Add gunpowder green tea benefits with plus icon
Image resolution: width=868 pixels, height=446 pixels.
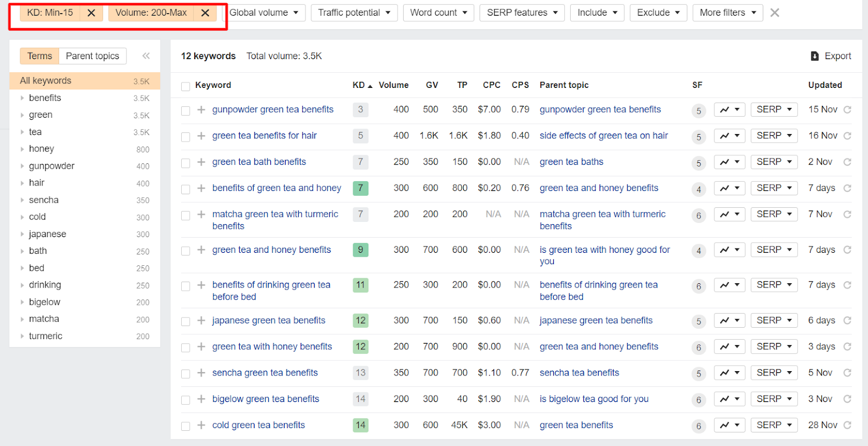[201, 110]
